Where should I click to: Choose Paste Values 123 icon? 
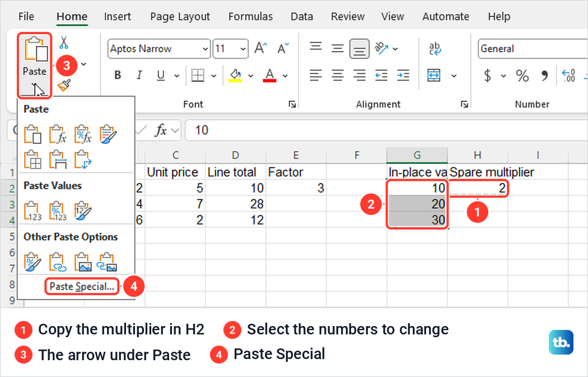tap(32, 211)
